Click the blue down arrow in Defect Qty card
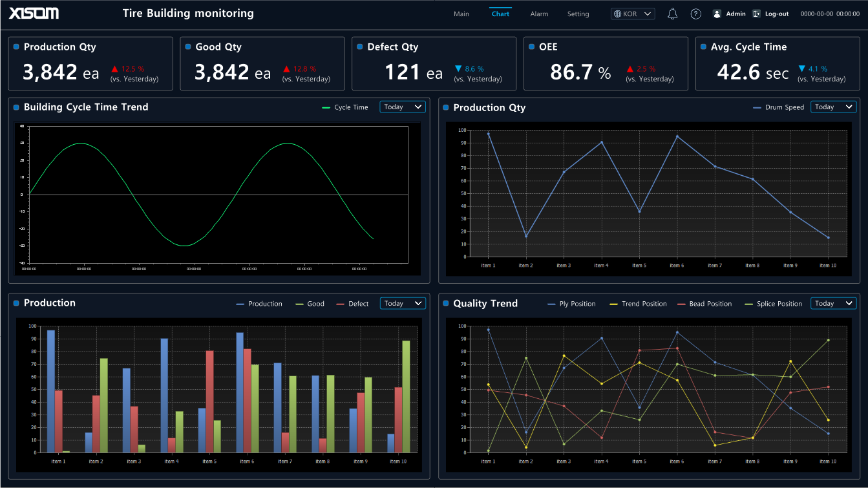868x488 pixels. click(458, 69)
